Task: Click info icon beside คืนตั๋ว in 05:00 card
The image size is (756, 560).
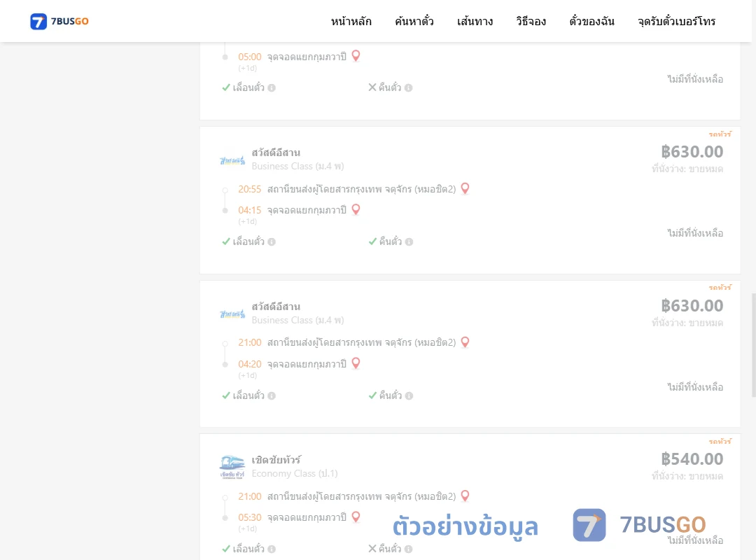Action: 408,87
